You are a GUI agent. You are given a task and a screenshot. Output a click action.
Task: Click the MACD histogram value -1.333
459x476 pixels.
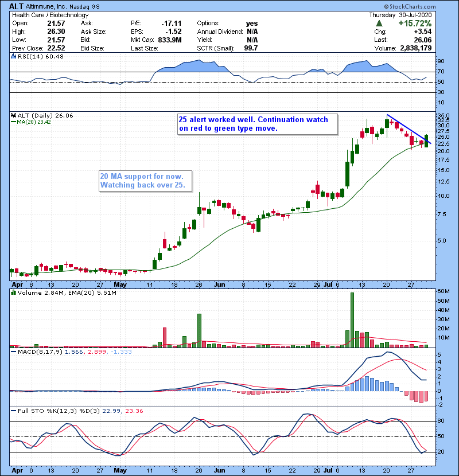122,352
